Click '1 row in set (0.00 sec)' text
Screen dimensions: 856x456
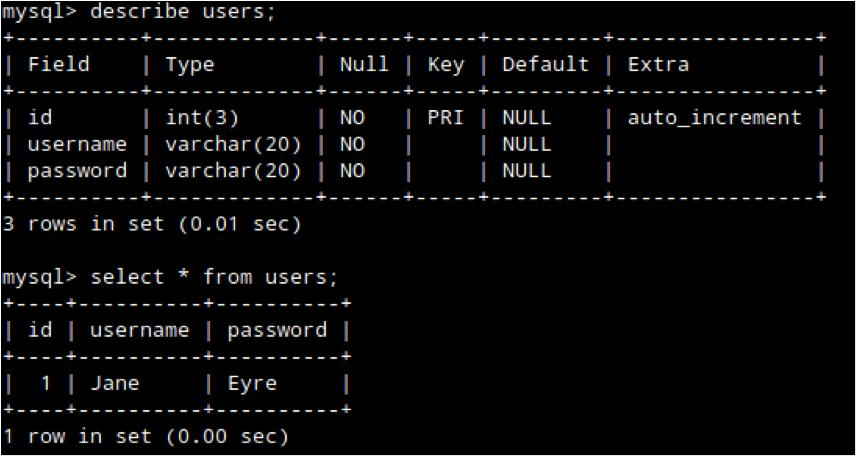click(146, 437)
